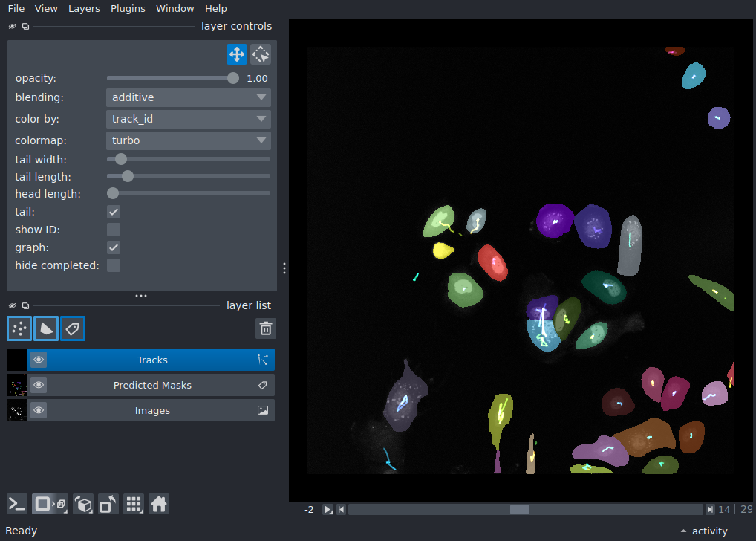Click the axis label -2
This screenshot has height=541, width=756.
click(309, 510)
